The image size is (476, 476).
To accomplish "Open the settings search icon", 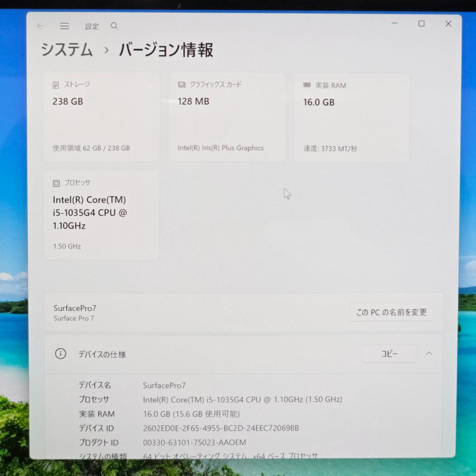I will coord(114,26).
